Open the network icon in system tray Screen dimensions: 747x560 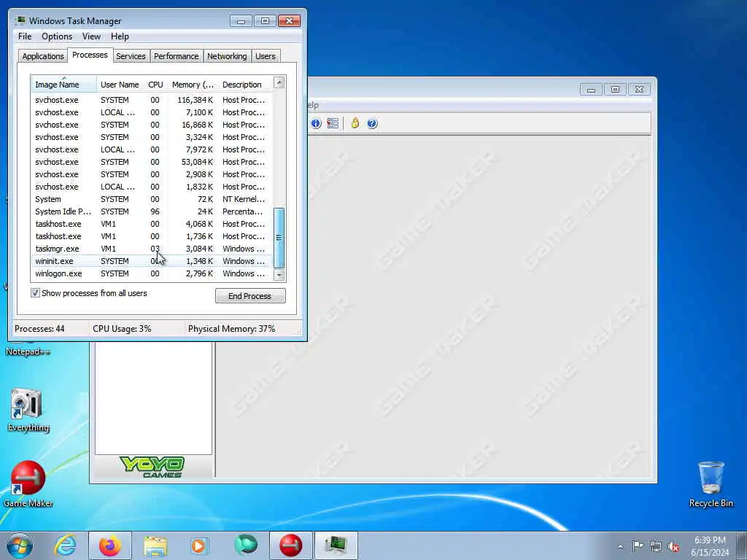coord(656,547)
